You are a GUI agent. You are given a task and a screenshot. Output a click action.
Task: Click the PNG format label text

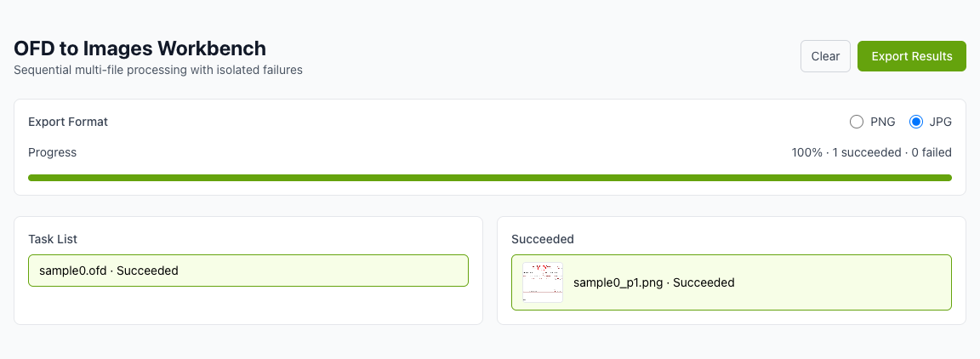click(883, 122)
